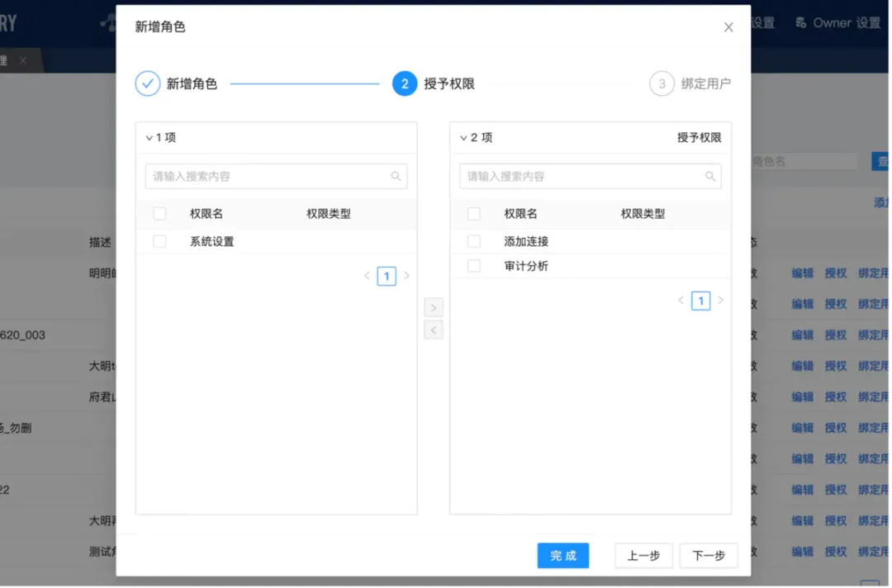This screenshot has width=892, height=588.
Task: Check the 添加连接 permission checkbox
Action: [473, 241]
